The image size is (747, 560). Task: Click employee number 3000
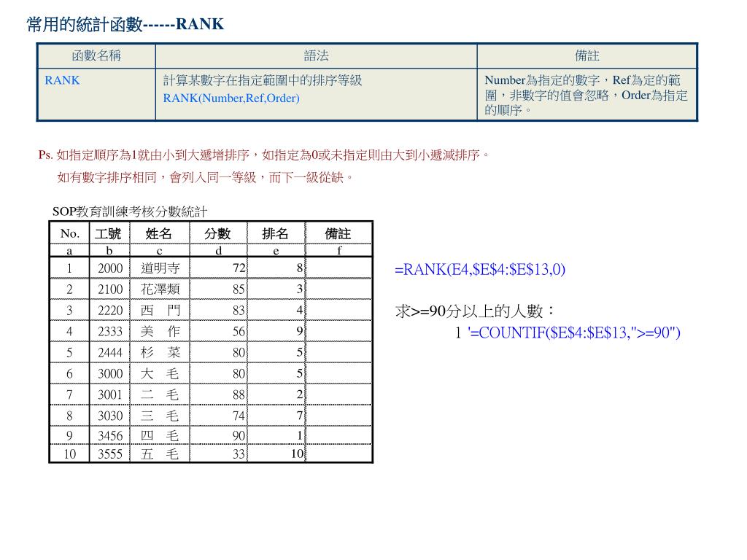pyautogui.click(x=110, y=374)
